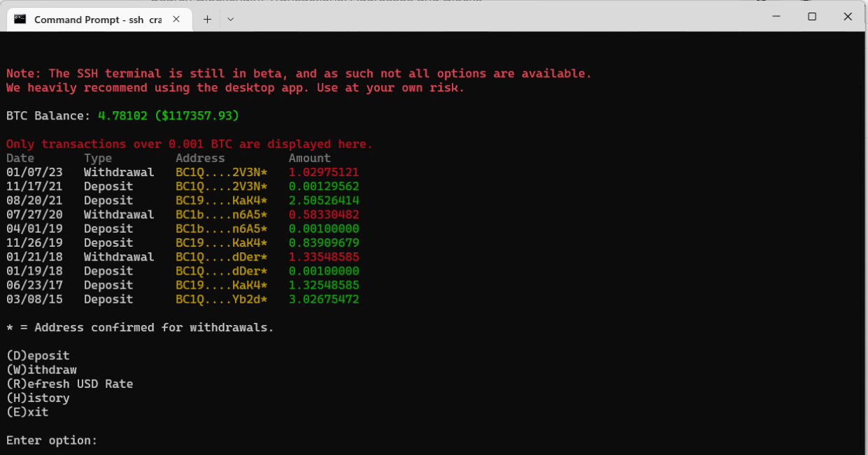Image resolution: width=868 pixels, height=455 pixels.
Task: Close the terminal window
Action: coord(848,17)
